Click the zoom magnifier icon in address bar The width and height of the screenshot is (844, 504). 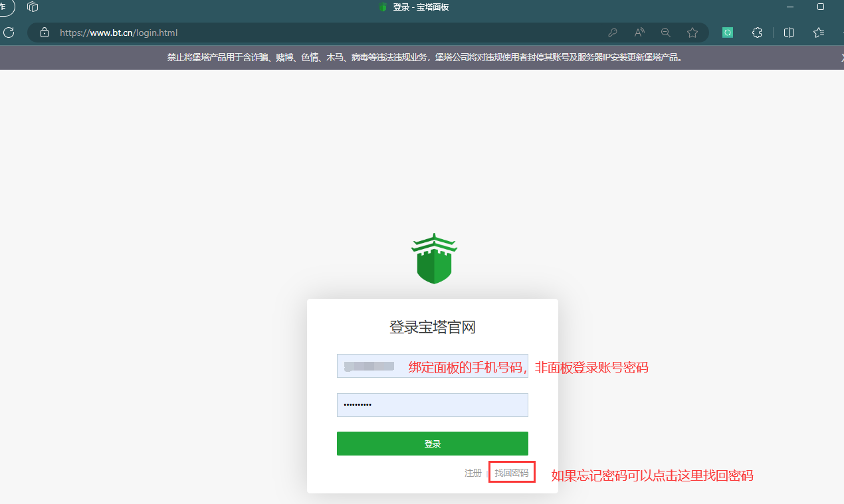click(x=666, y=33)
